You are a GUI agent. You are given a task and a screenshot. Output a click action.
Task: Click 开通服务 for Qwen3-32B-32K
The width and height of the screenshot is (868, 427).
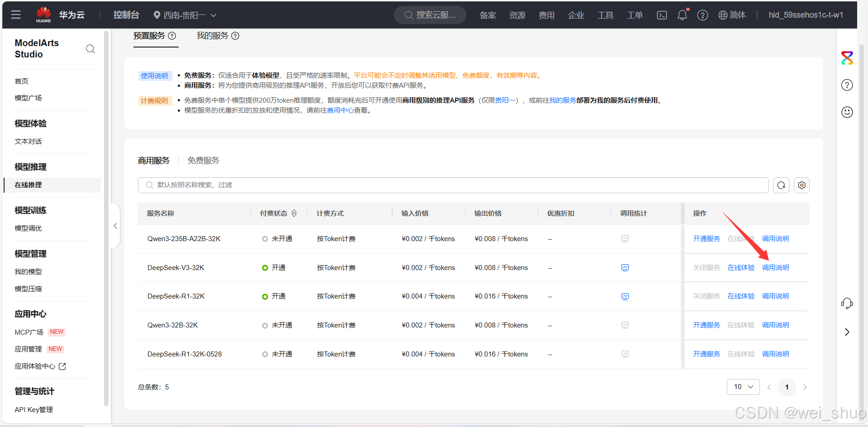707,325
